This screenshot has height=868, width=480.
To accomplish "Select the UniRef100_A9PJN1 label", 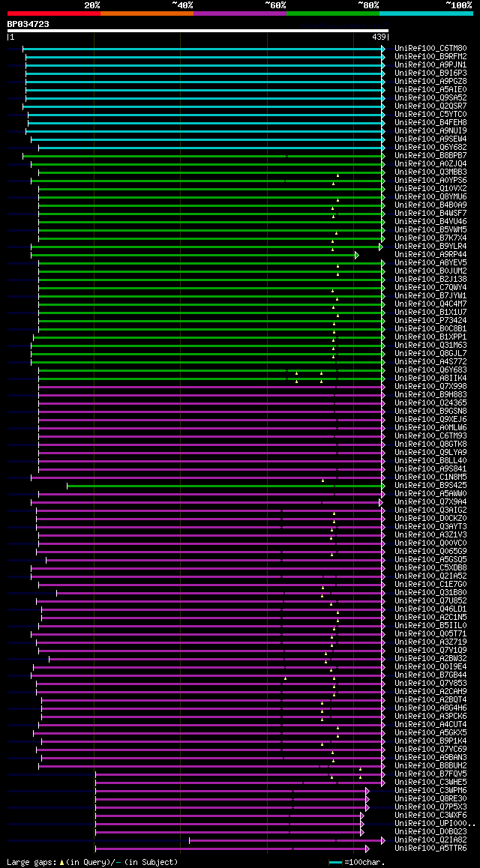I will pyautogui.click(x=430, y=65).
